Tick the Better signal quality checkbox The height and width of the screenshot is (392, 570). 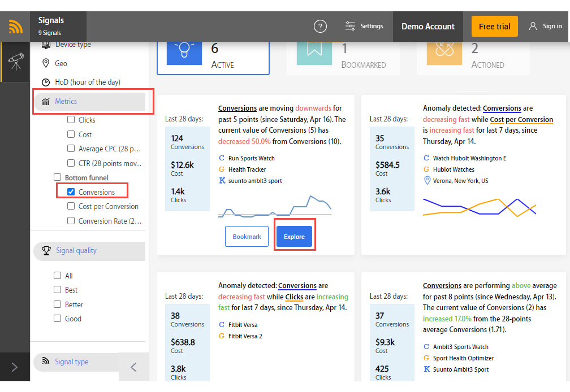(x=58, y=304)
